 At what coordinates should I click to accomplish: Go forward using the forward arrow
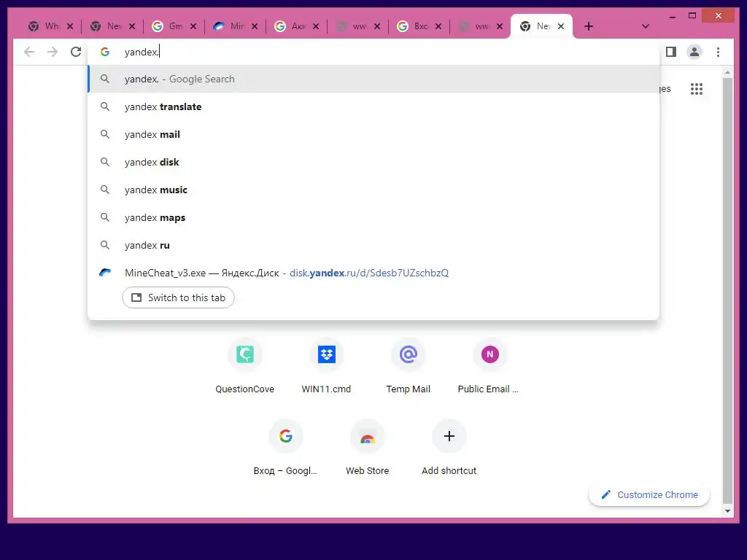click(53, 52)
